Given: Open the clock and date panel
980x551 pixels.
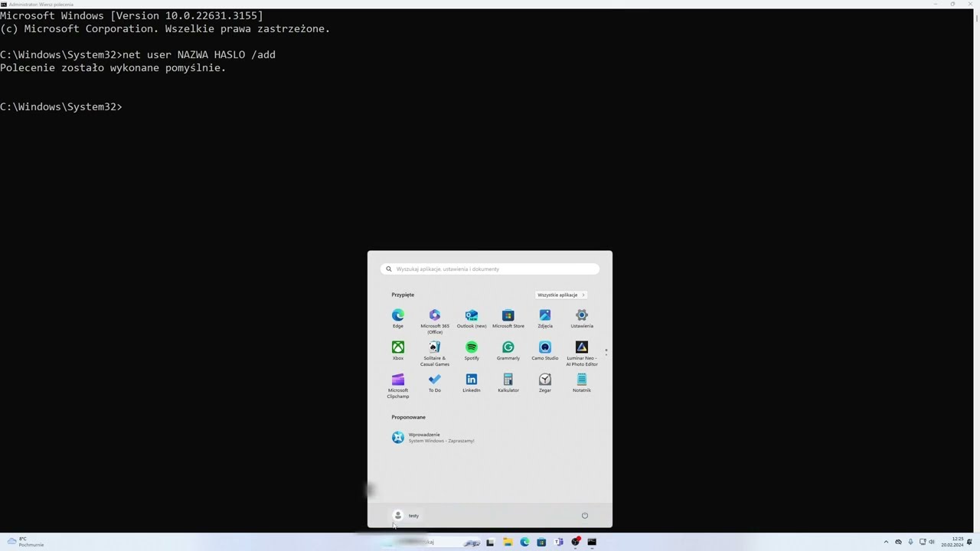Looking at the screenshot, I should coord(952,542).
